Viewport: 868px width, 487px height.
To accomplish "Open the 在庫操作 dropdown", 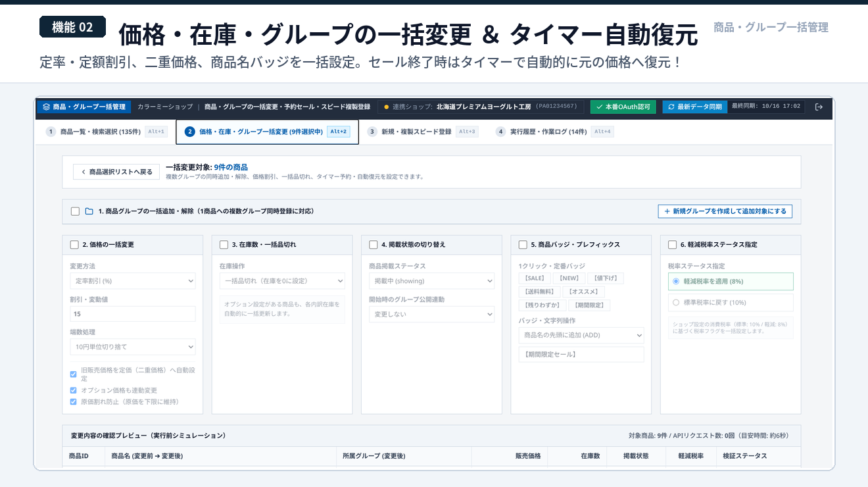I will (x=282, y=281).
